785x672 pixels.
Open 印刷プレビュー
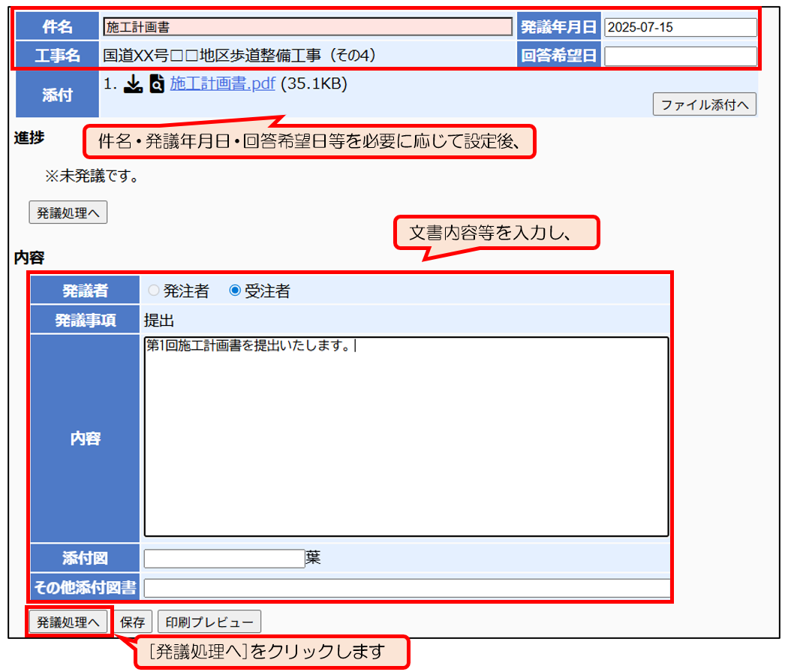click(x=209, y=622)
